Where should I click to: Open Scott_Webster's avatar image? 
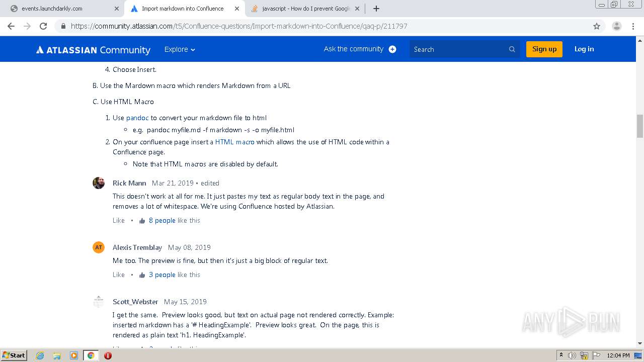pyautogui.click(x=99, y=302)
